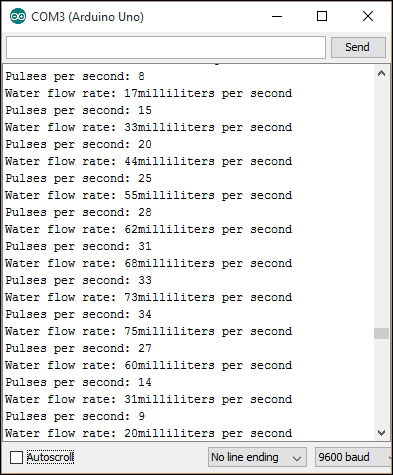Minimize the COM3 serial monitor window
Image resolution: width=393 pixels, height=475 pixels.
tap(277, 16)
